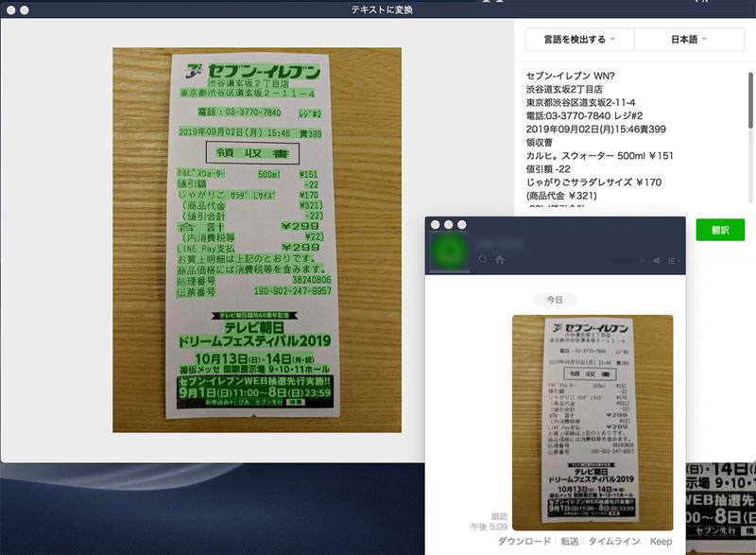The width and height of the screenshot is (756, 555).
Task: Click the converted date line 2019年09月02日(月)15:46
Action: (x=595, y=130)
